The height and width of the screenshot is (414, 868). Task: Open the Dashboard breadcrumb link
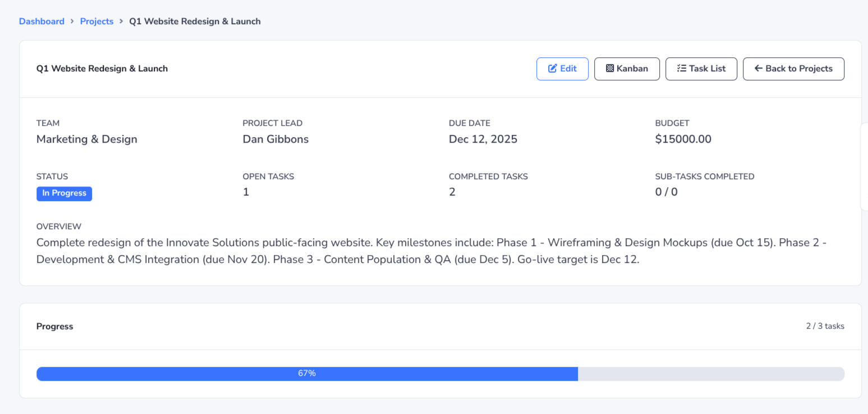[42, 21]
